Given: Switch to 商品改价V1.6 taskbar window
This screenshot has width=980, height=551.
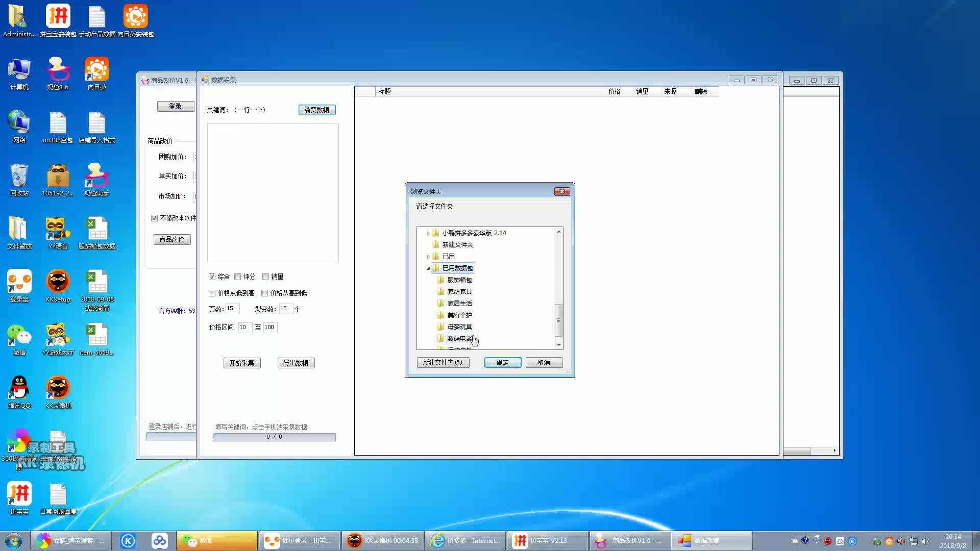Looking at the screenshot, I should 630,541.
